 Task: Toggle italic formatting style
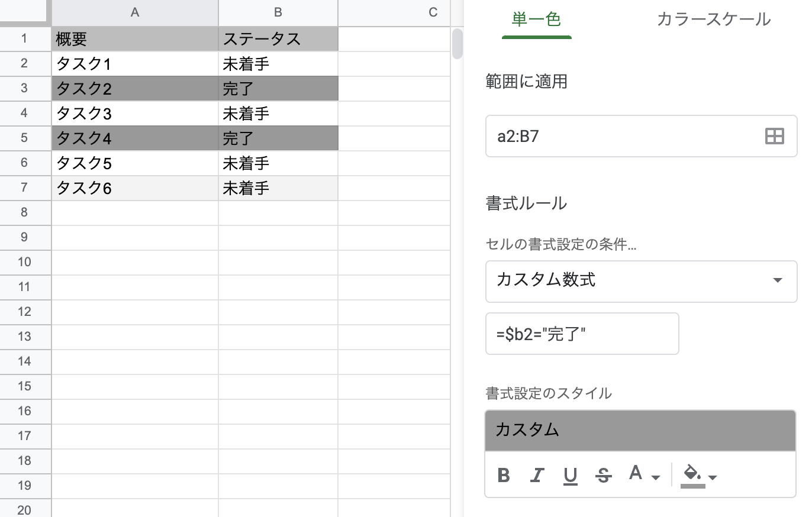pos(537,475)
